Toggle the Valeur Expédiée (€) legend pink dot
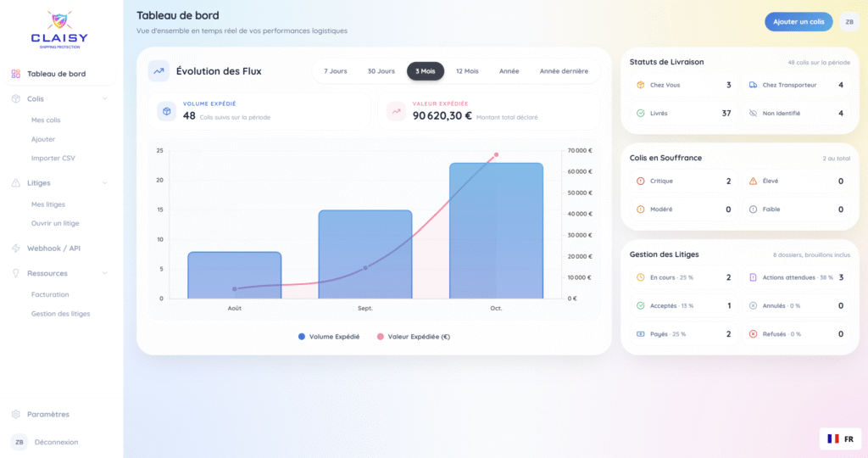The width and height of the screenshot is (868, 458). [x=381, y=337]
